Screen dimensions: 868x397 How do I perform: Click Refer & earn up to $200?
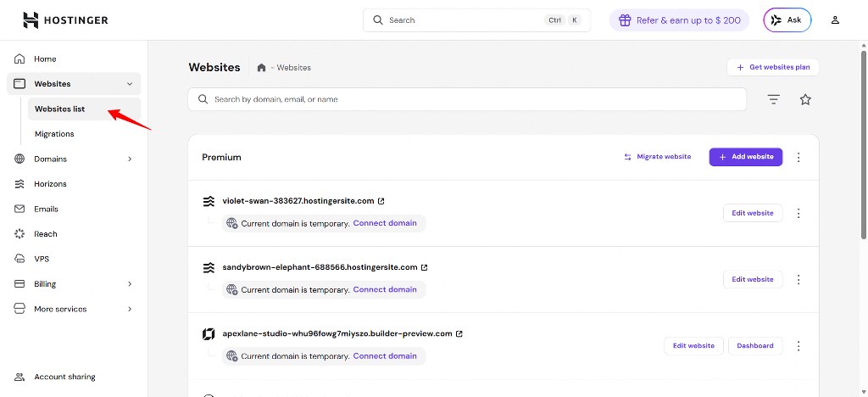point(679,20)
